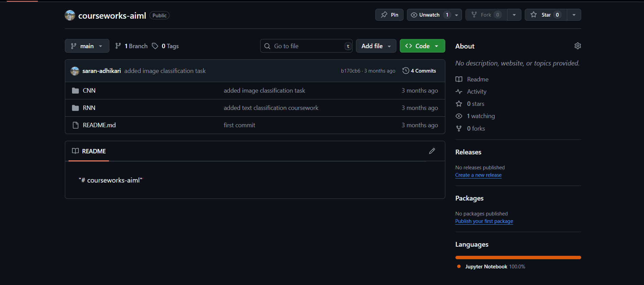Click the About settings gear icon
This screenshot has width=644, height=285.
pyautogui.click(x=577, y=46)
